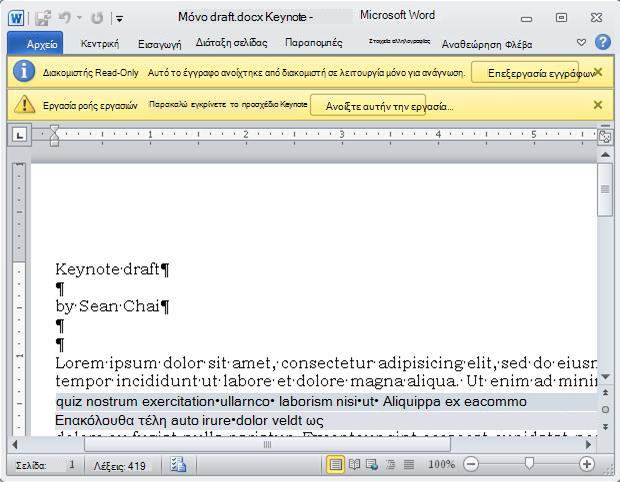620x482 pixels.
Task: Open the Αναθεώρηση tab
Action: coord(471,44)
